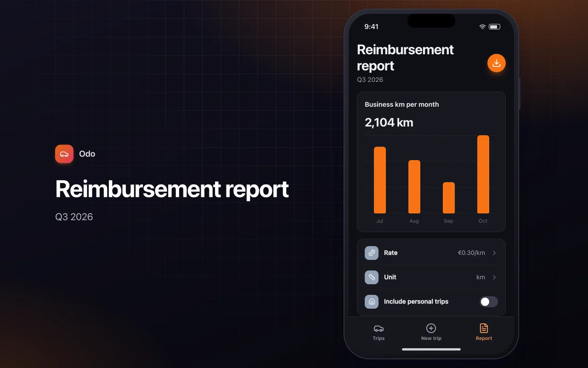Click the home indicator bar at phone bottom

431,349
